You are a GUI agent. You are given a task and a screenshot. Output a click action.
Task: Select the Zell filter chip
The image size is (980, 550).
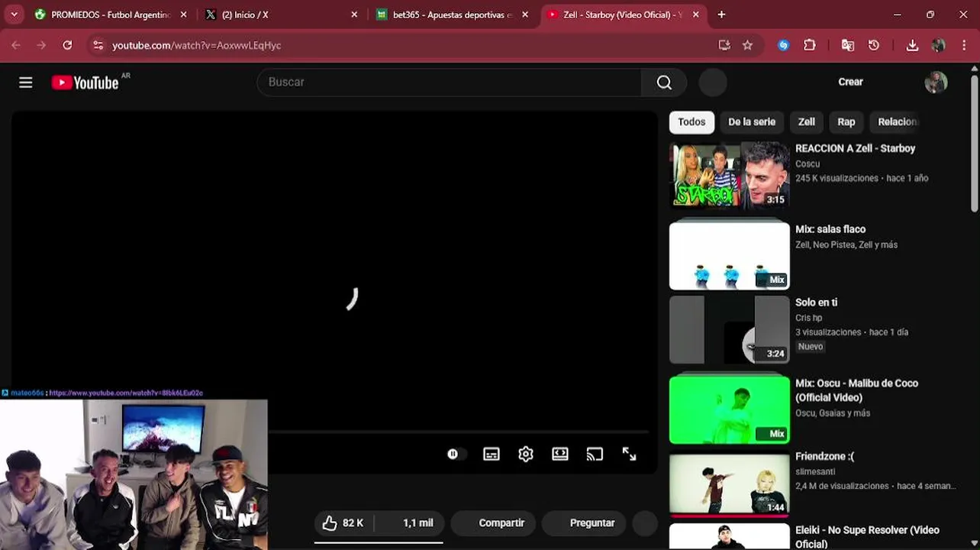tap(807, 122)
